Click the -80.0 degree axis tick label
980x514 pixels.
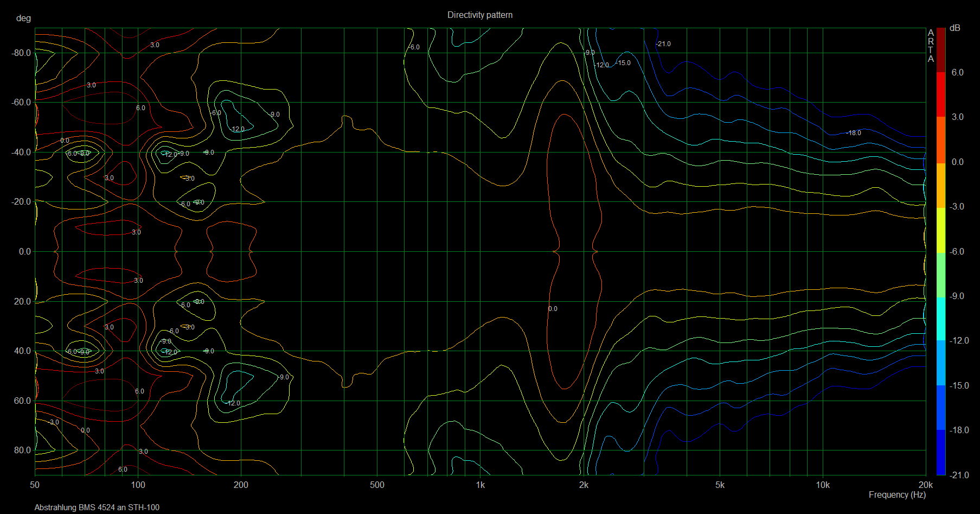pyautogui.click(x=22, y=53)
